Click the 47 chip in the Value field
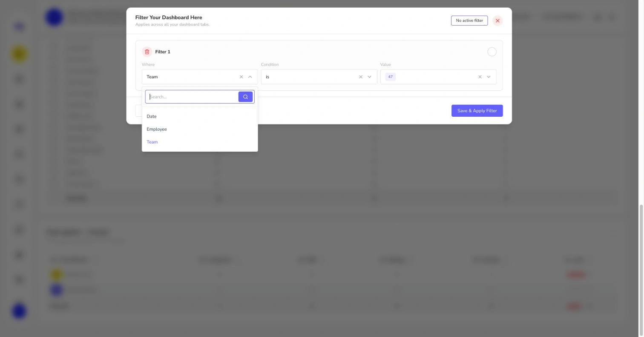 click(x=391, y=77)
